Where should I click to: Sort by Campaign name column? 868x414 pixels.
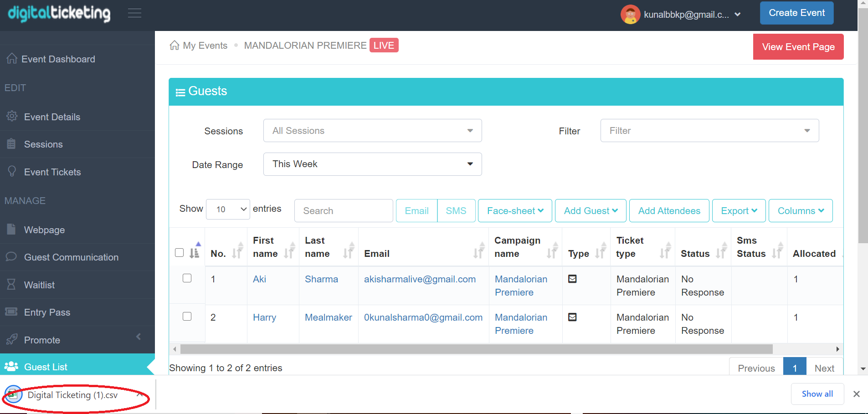coord(552,250)
